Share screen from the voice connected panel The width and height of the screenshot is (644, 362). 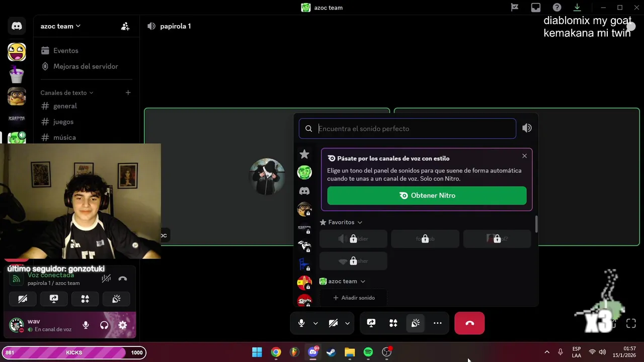(x=54, y=299)
